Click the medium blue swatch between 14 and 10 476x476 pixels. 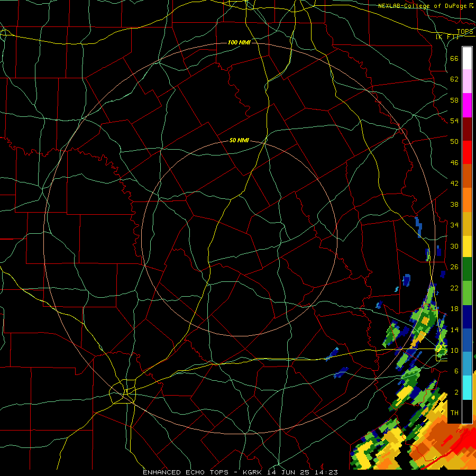tap(467, 340)
